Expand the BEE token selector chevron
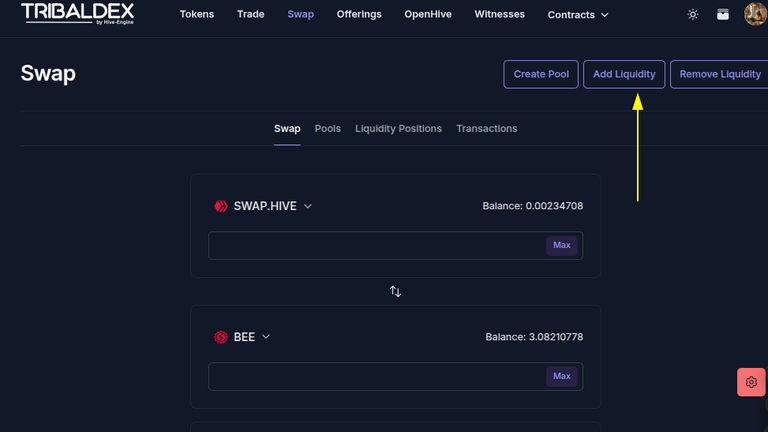This screenshot has width=768, height=432. coord(266,337)
